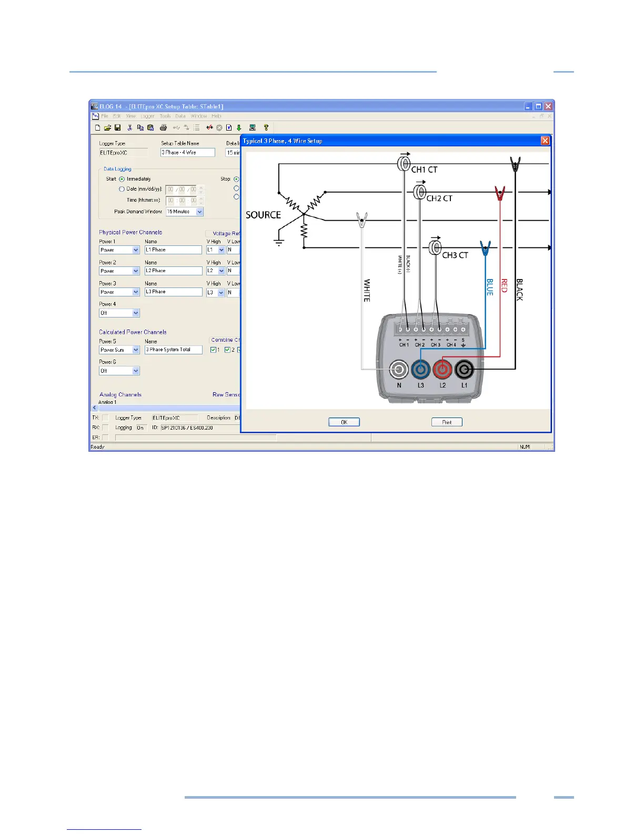This screenshot has width=644, height=834.
Task: Click the Open folder toolbar icon
Action: pyautogui.click(x=107, y=127)
